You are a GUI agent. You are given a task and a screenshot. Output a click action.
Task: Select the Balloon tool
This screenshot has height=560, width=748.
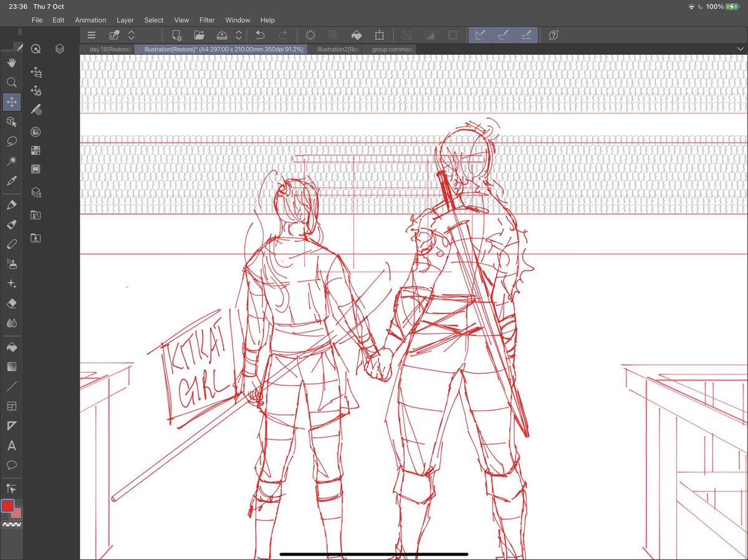click(11, 465)
